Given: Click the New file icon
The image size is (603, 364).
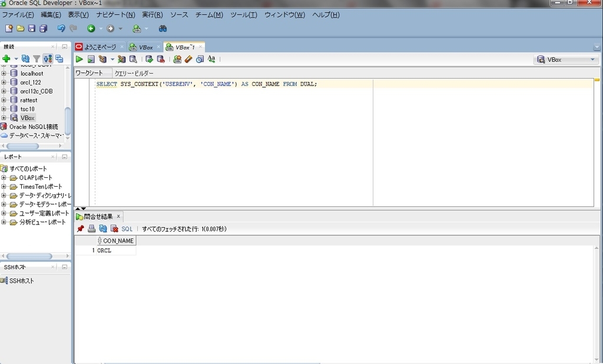Looking at the screenshot, I should pos(9,28).
